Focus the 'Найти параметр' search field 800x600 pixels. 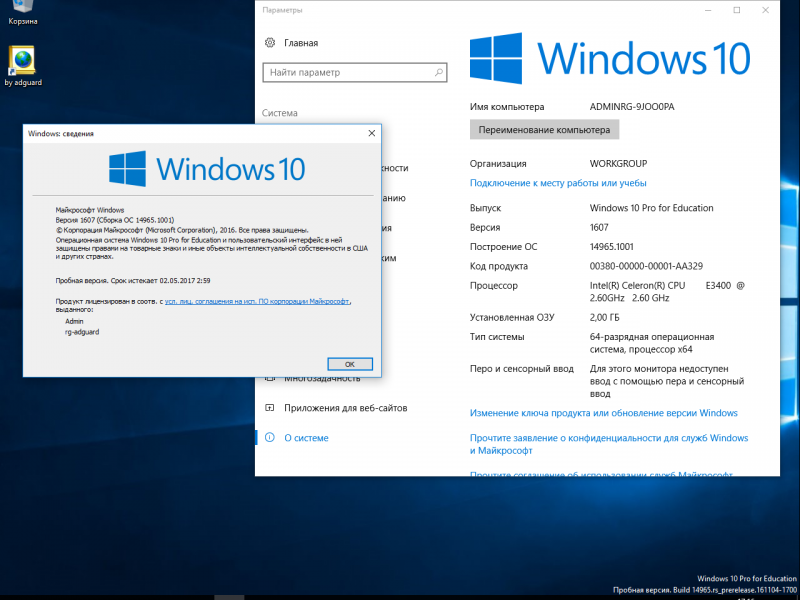(x=355, y=72)
